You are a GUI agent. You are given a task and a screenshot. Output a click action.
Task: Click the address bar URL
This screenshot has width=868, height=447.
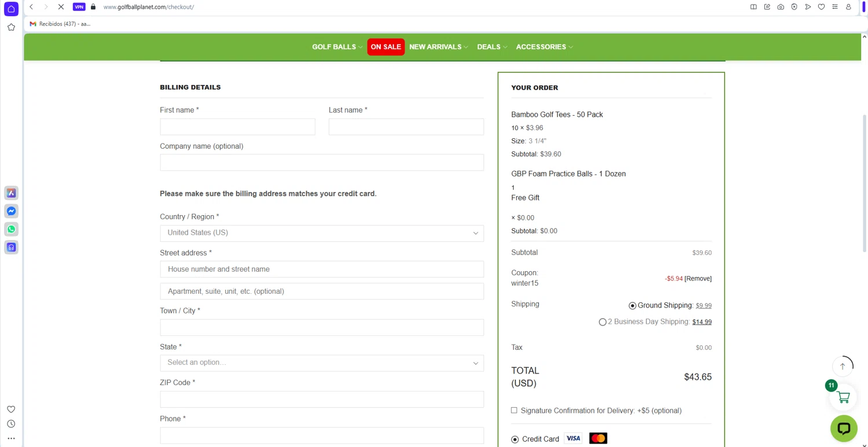(149, 7)
